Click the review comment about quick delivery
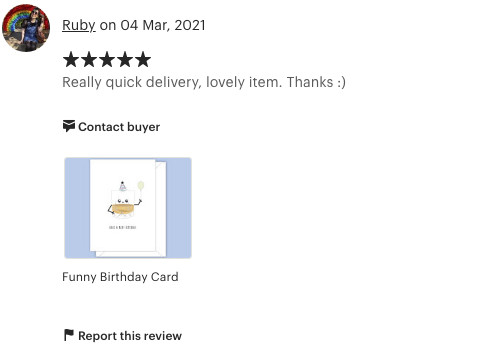 tap(204, 82)
